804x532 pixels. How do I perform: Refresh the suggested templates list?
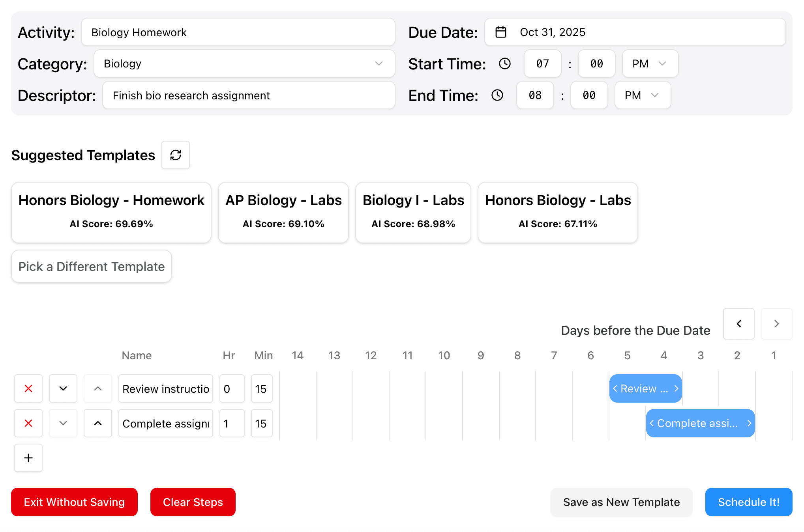[x=175, y=155]
